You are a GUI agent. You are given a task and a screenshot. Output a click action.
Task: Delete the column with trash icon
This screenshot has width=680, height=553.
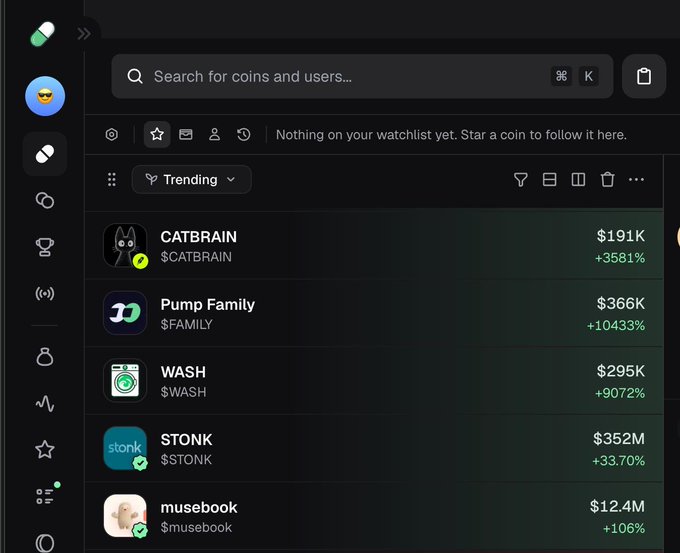point(608,179)
